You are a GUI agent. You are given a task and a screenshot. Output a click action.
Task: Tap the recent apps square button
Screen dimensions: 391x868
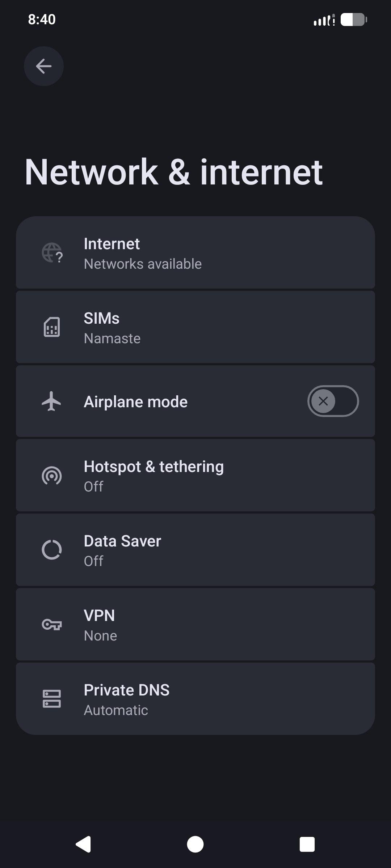(307, 844)
